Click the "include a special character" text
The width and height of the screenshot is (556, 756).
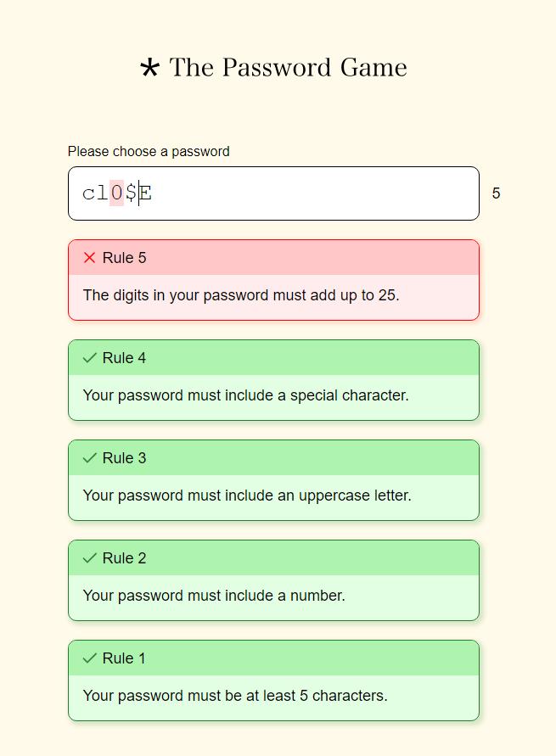(x=246, y=395)
